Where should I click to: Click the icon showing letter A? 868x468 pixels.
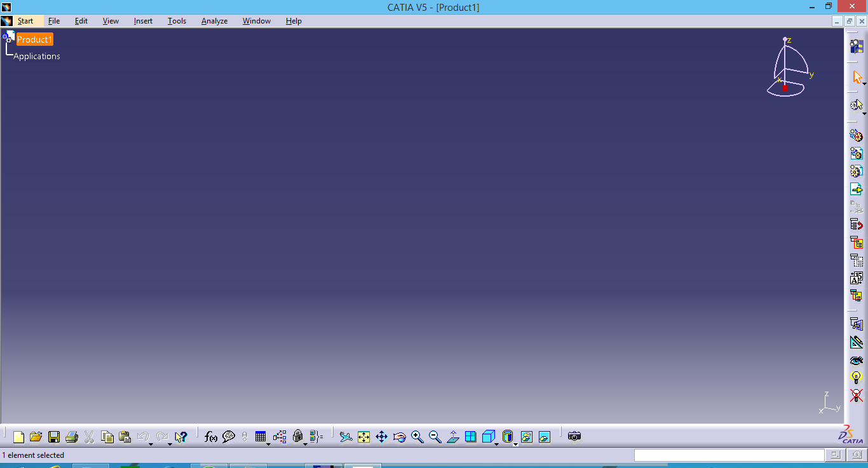857,278
